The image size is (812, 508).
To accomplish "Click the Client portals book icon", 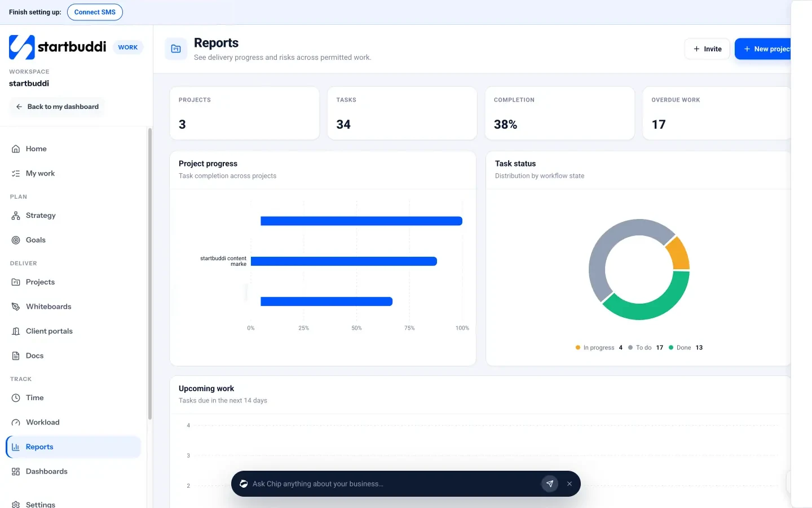I will coord(16,331).
